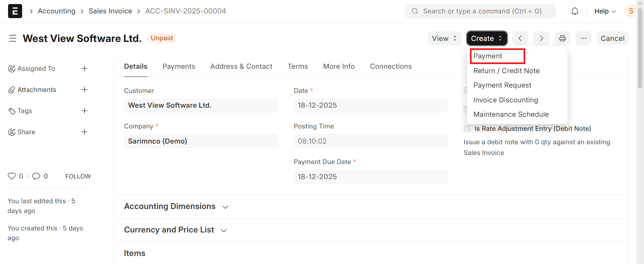Screen dimensions: 644x264
Task: Like the invoice with the heart icon
Action: click(11, 176)
